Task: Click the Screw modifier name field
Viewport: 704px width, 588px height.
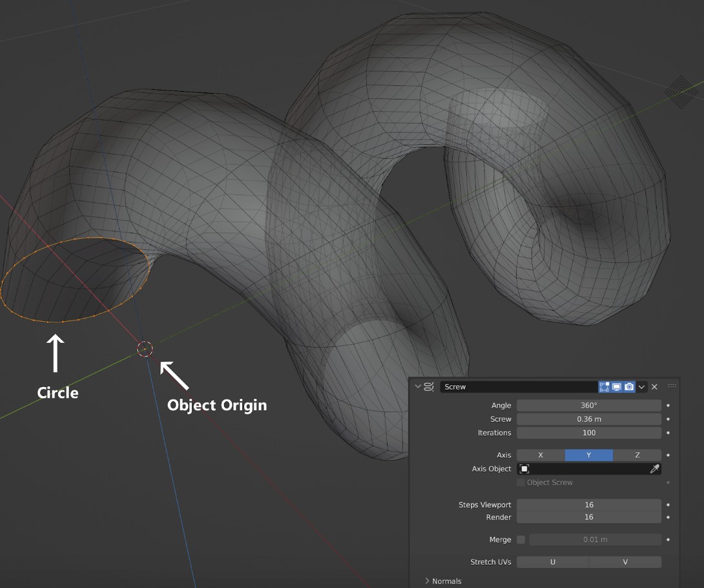Action: 517,386
